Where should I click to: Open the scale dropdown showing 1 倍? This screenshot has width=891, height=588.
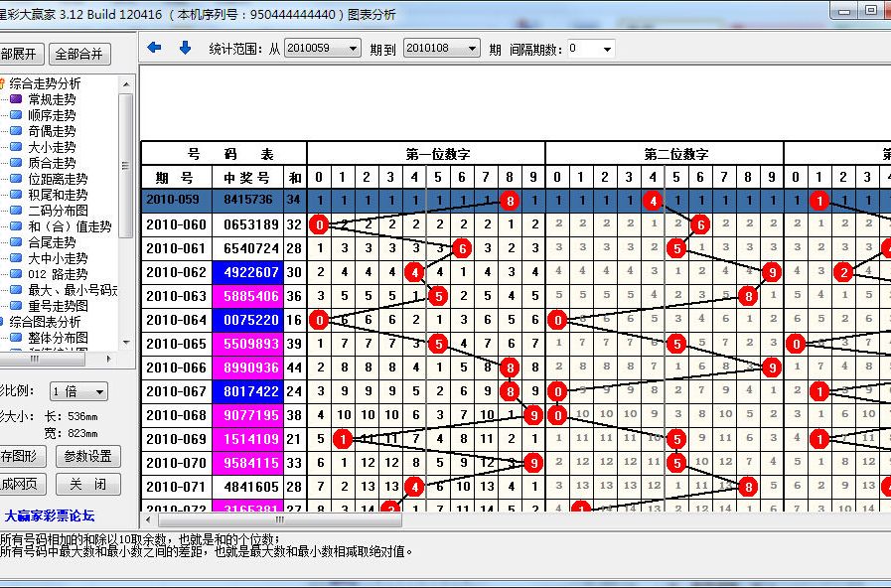click(x=78, y=391)
